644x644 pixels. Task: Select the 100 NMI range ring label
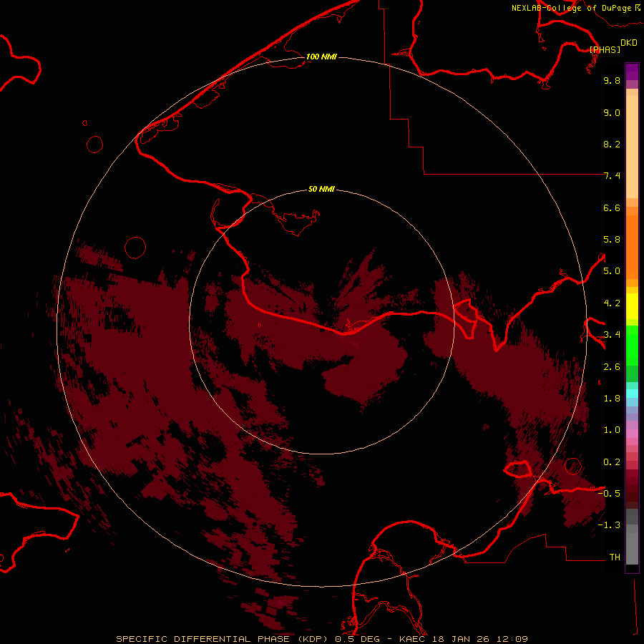321,57
